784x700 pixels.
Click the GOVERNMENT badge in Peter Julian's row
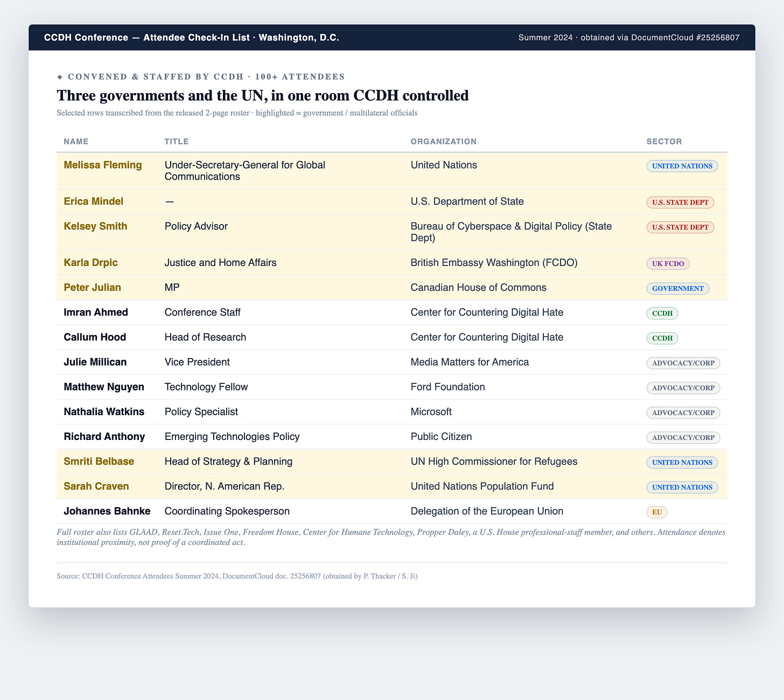point(678,289)
